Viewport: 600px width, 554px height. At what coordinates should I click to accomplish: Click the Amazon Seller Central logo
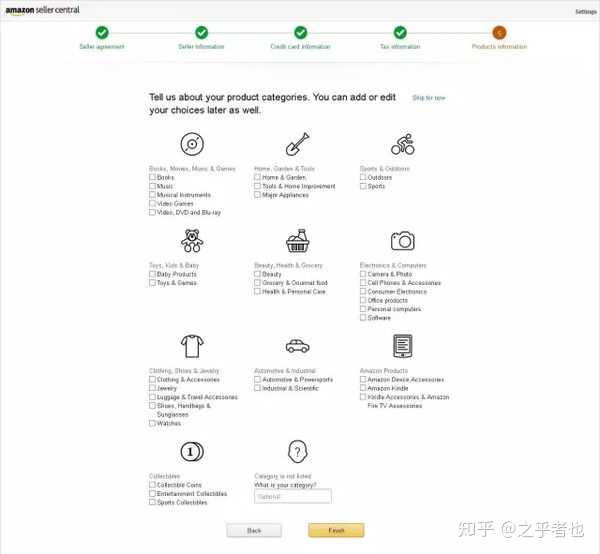tap(42, 10)
